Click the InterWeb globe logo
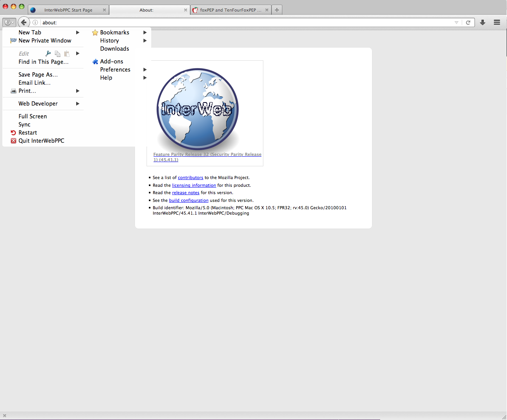 [x=198, y=109]
